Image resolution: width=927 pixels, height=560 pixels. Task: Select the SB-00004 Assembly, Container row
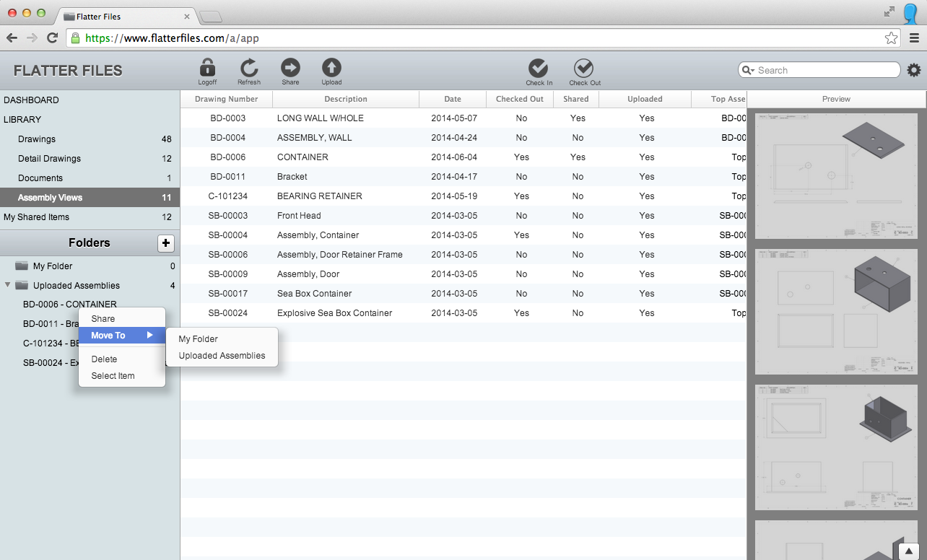[x=463, y=235]
